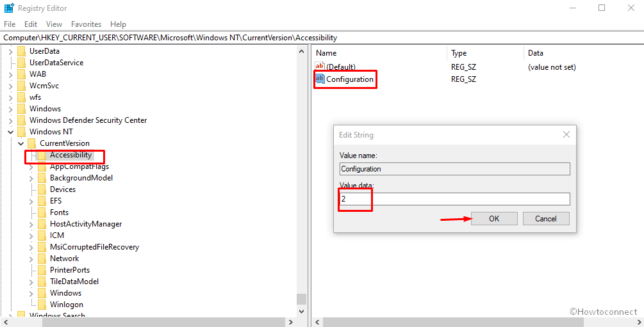Click the tree pane scroll up arrow
Viewport: 644px width, 327px height.
coord(301,52)
